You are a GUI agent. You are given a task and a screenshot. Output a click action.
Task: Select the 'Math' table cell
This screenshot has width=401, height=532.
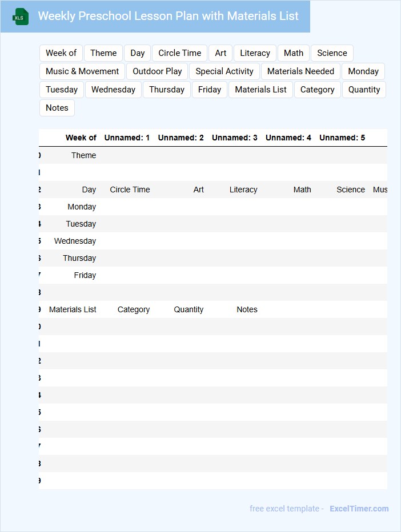(302, 190)
